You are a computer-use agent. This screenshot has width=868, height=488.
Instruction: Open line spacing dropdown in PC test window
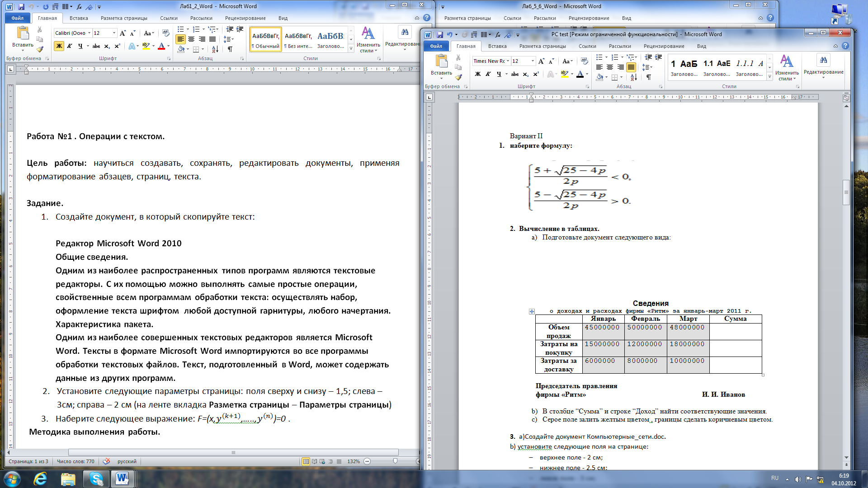coord(647,67)
